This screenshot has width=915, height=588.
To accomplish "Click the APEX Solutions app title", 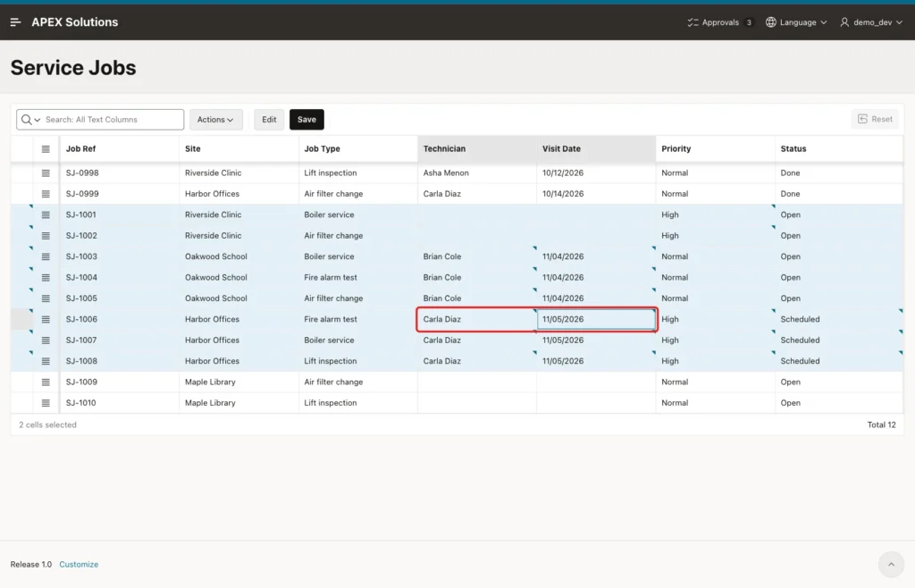I will 75,22.
